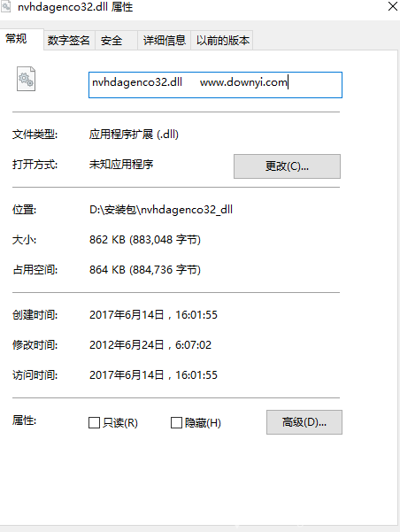Click the 修改时间 date 2012年6月24日
The image size is (400, 532).
(x=127, y=345)
